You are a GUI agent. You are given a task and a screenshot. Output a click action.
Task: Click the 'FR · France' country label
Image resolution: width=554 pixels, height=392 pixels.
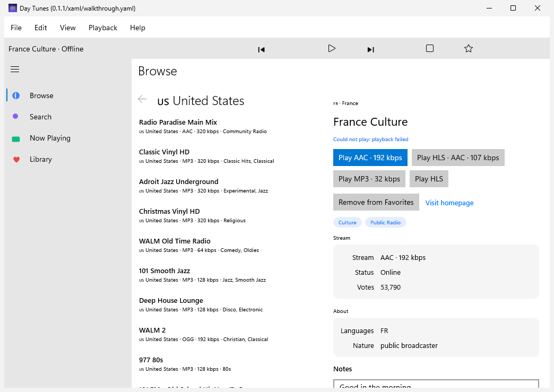tap(345, 103)
